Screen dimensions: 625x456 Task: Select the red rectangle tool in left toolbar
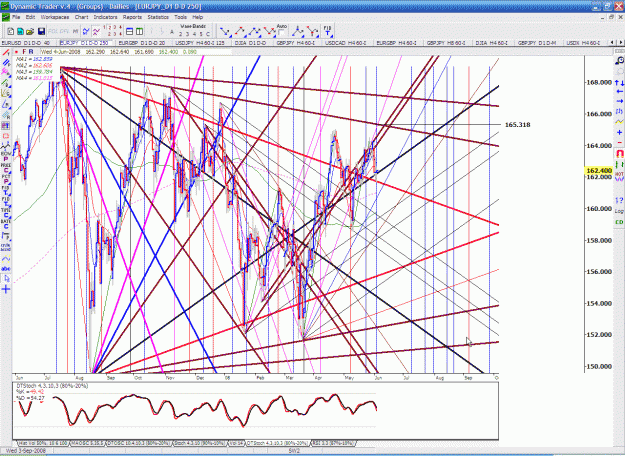tap(6, 136)
